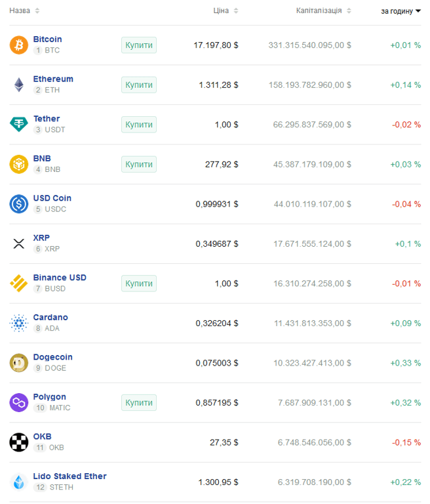Click the XRP logo icon

point(18,243)
